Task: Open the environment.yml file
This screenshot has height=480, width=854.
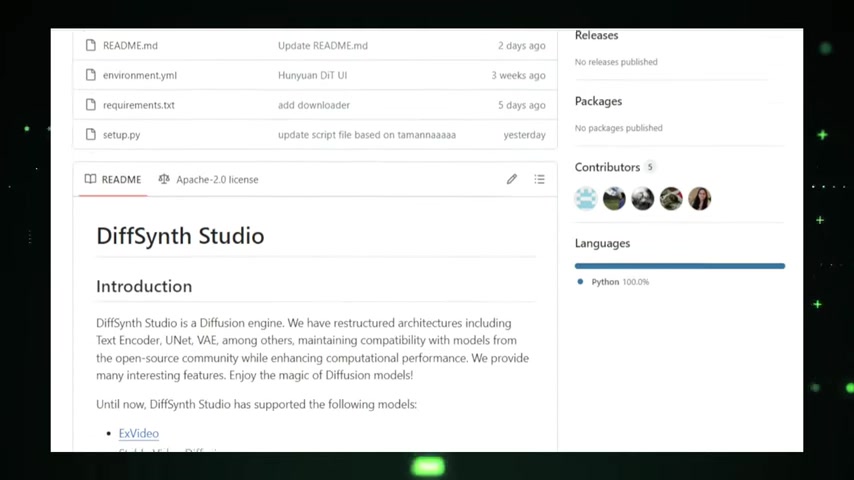Action: click(140, 75)
